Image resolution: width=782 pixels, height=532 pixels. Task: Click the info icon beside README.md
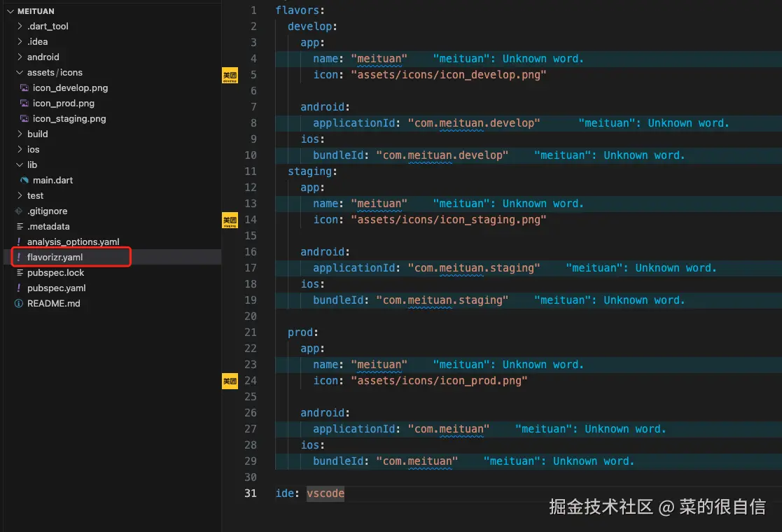(19, 303)
